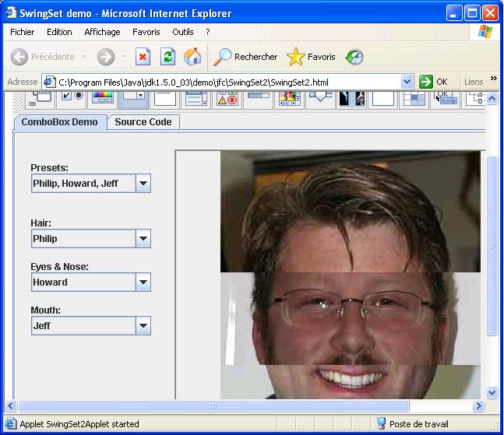Click the browser Stop icon
Screen dimensions: 504x435
(143, 57)
